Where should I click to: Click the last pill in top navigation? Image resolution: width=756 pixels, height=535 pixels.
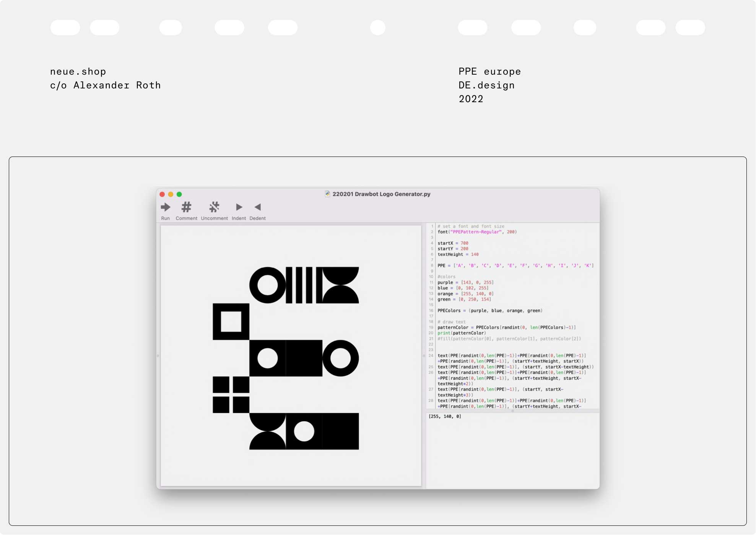tap(690, 28)
